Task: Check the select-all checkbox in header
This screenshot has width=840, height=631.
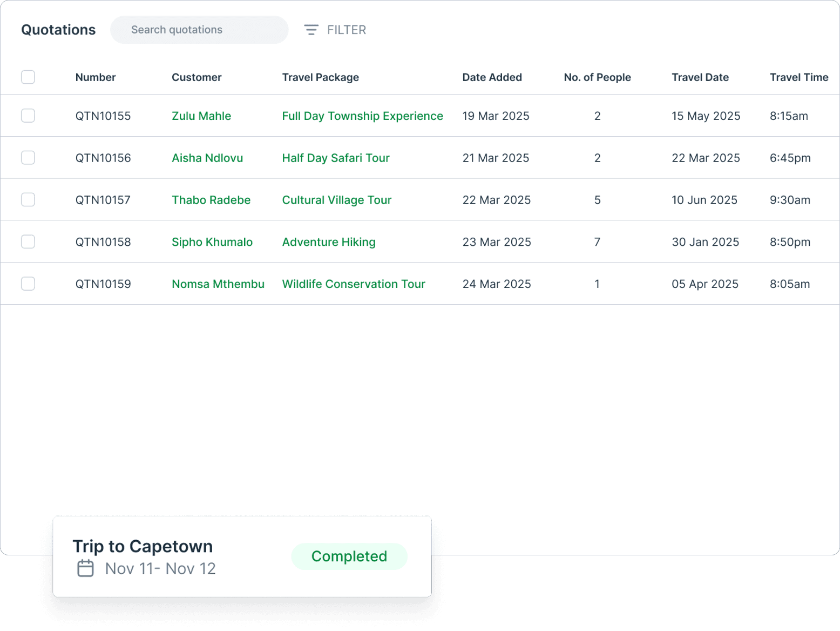Action: (x=28, y=77)
